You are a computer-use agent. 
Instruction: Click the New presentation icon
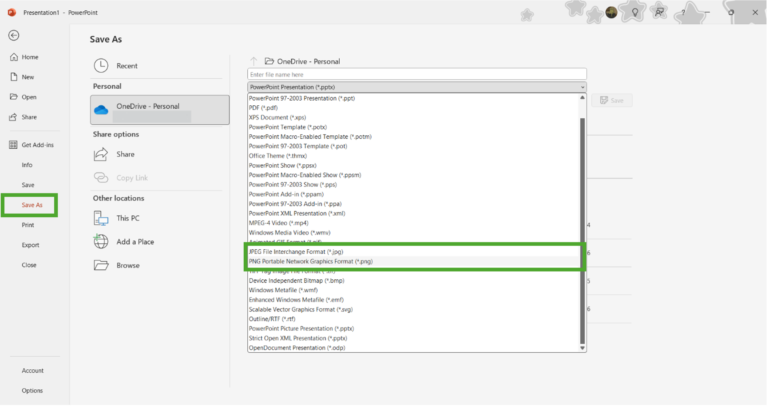click(14, 77)
